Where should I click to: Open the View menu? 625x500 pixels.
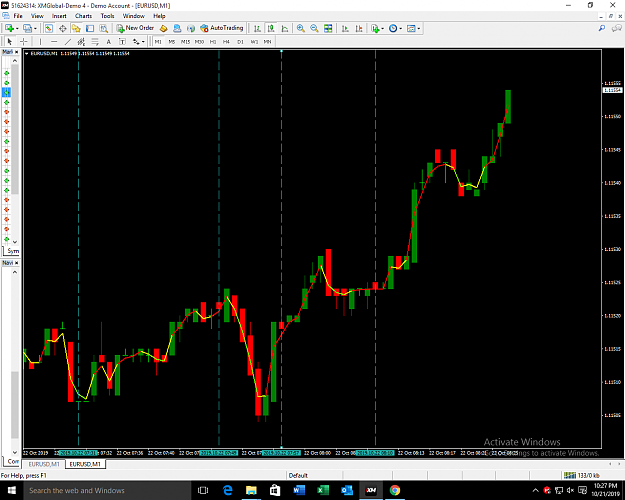[37, 16]
